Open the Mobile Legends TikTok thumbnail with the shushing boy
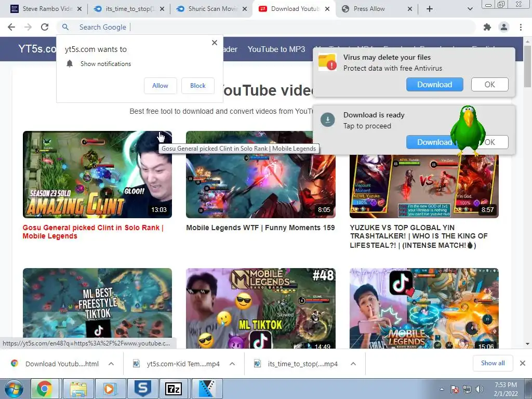Screen dimensions: 532x399 (424, 308)
